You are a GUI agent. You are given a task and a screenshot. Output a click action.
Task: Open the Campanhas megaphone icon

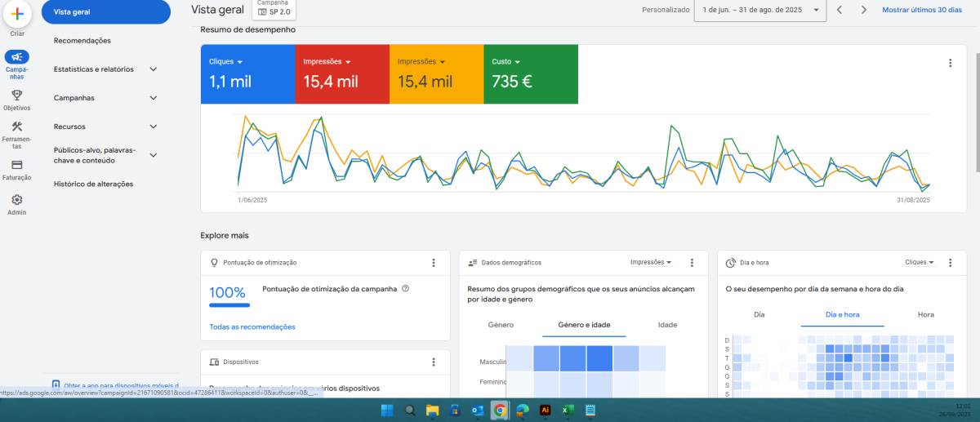click(x=17, y=57)
